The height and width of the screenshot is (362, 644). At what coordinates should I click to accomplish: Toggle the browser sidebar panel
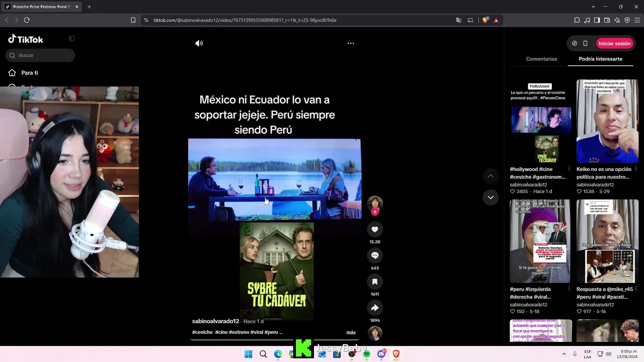pos(597,20)
